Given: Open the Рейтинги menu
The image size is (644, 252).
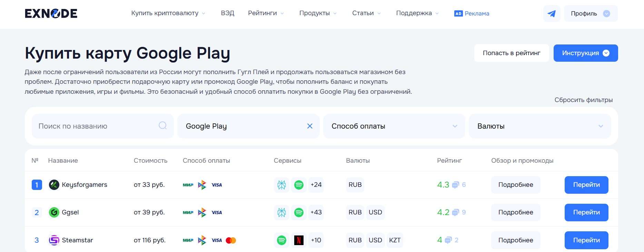Looking at the screenshot, I should (266, 13).
